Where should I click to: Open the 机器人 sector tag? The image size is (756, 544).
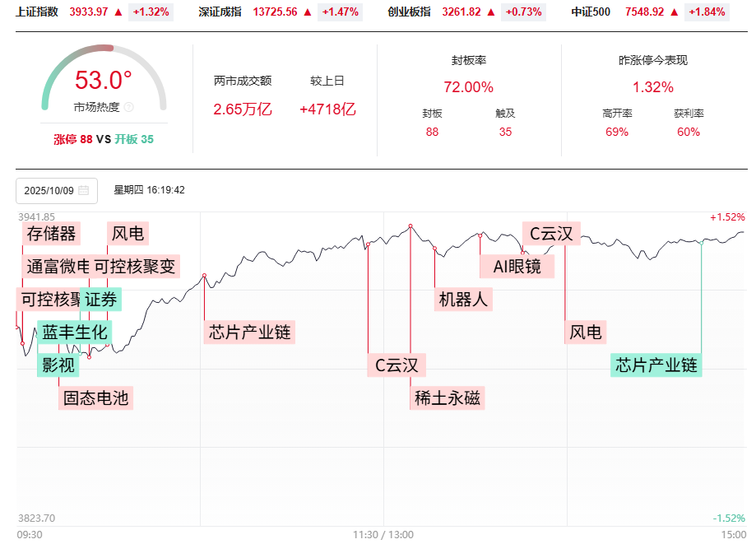click(x=463, y=300)
